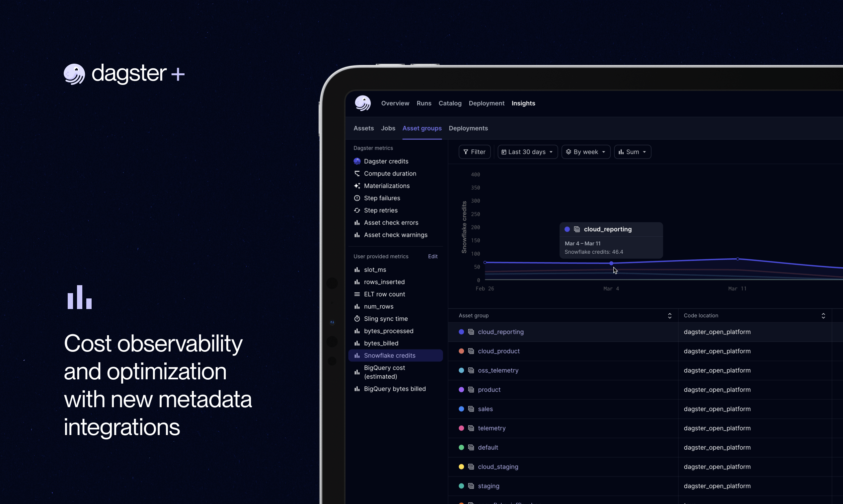Change aggregation using the Sum dropdown
Viewport: 843px width, 504px height.
[632, 152]
